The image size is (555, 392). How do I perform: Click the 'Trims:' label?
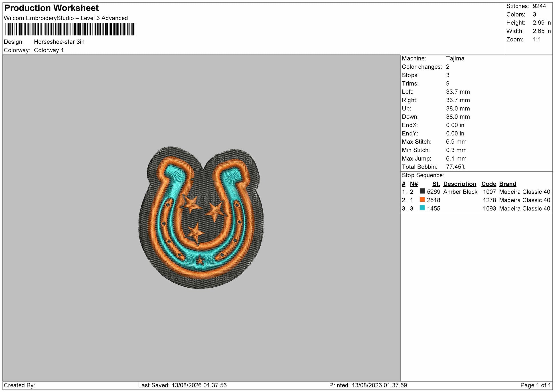tap(410, 84)
